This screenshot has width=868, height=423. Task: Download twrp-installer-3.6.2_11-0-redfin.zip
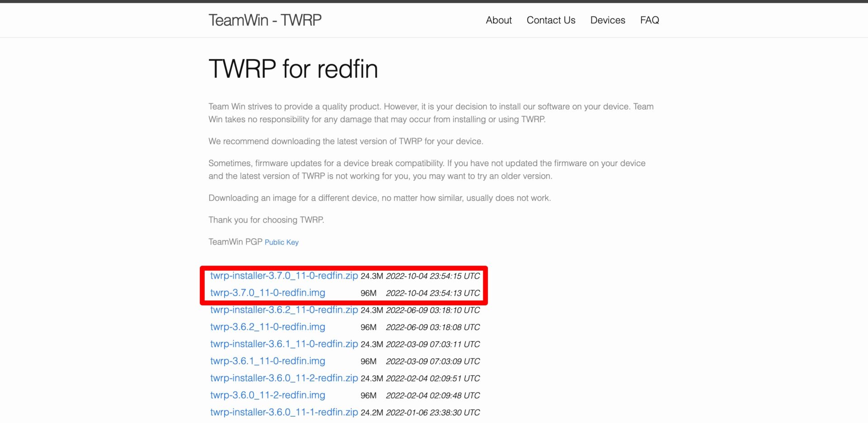pyautogui.click(x=283, y=310)
